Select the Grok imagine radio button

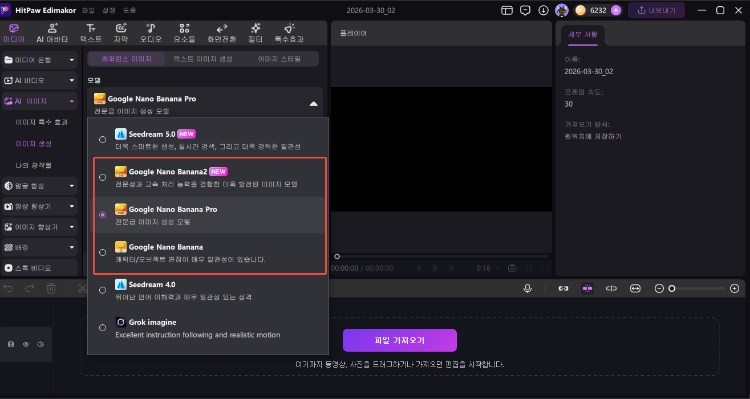[102, 328]
